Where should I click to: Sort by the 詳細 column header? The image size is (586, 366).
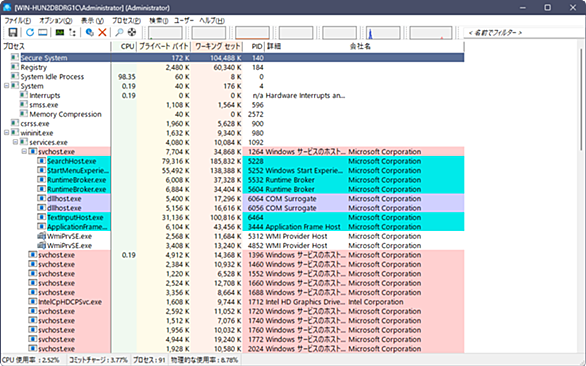(306, 46)
